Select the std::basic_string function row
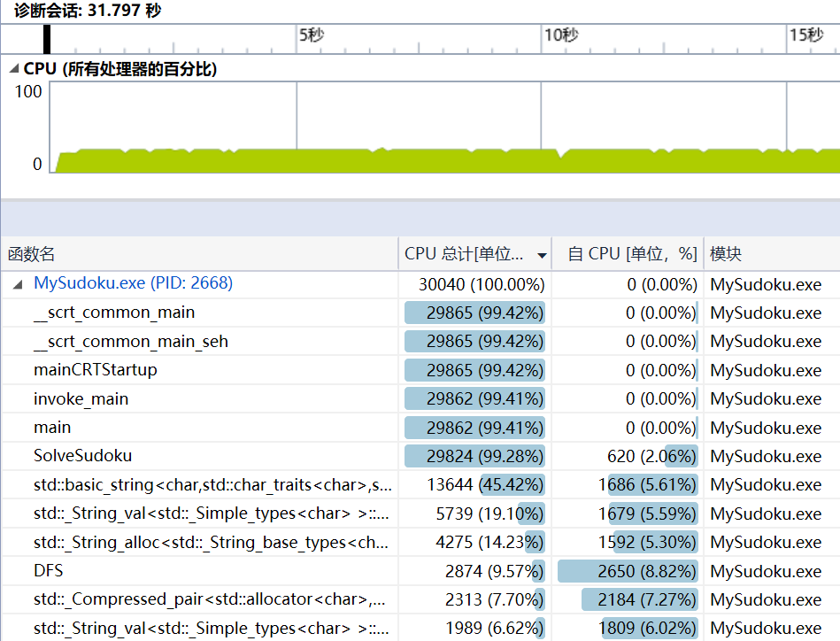The height and width of the screenshot is (641, 840). pos(211,485)
